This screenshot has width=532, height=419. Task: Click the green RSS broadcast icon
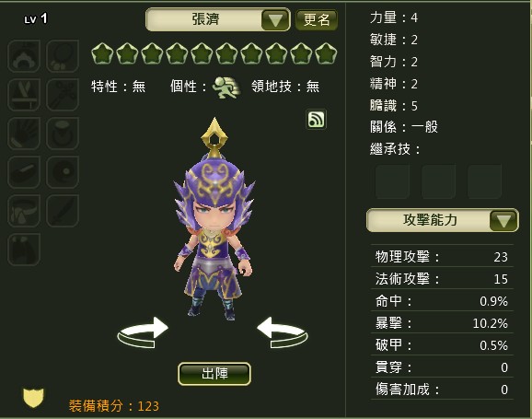point(317,120)
